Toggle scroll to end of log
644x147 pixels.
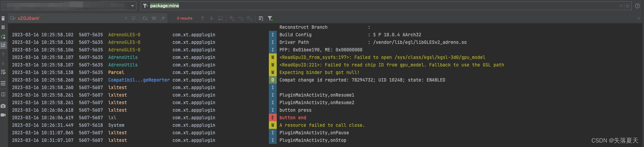(x=3, y=45)
